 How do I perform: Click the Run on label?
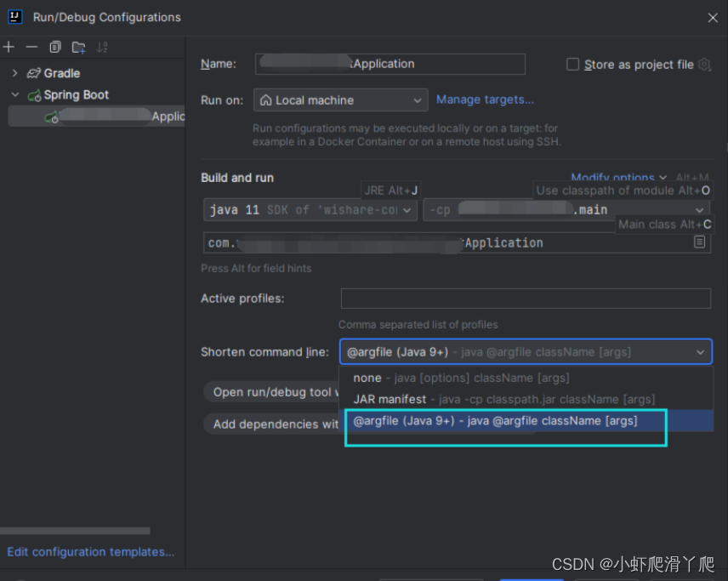coord(222,100)
